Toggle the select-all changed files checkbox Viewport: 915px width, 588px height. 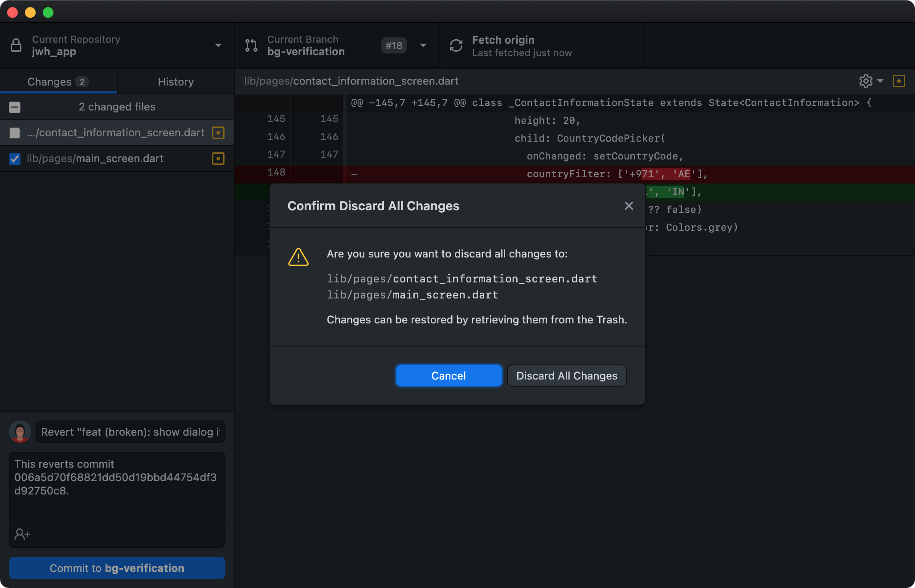click(15, 107)
